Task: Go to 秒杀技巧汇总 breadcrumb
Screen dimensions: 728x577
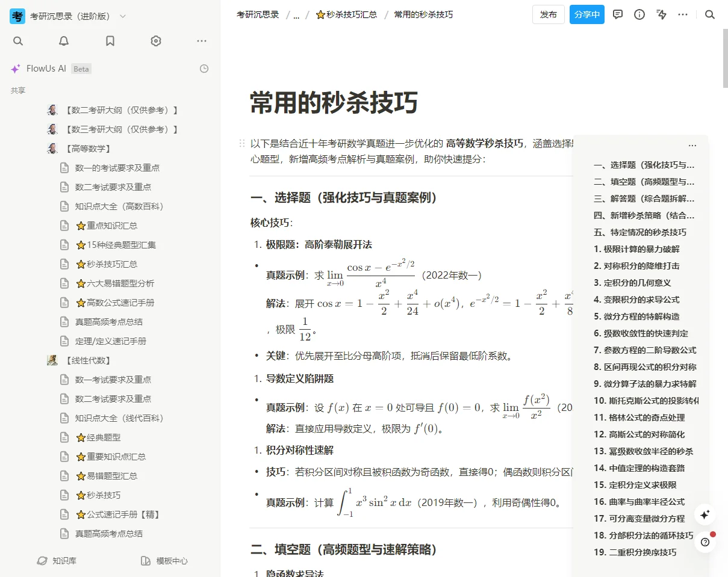Action: pos(347,14)
